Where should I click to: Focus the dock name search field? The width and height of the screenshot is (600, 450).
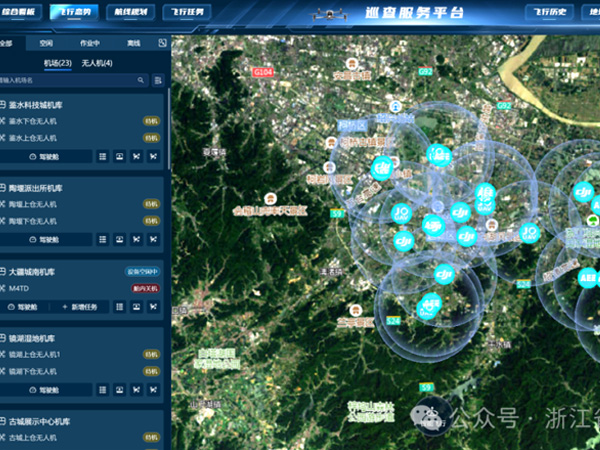tap(73, 80)
